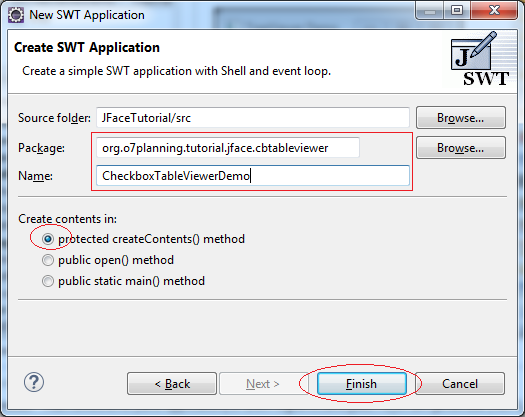Browse for the package
Screen dimensions: 525x417
[461, 148]
